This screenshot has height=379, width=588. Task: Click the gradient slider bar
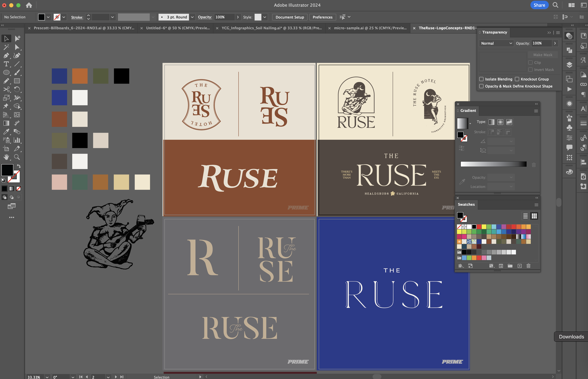click(494, 164)
